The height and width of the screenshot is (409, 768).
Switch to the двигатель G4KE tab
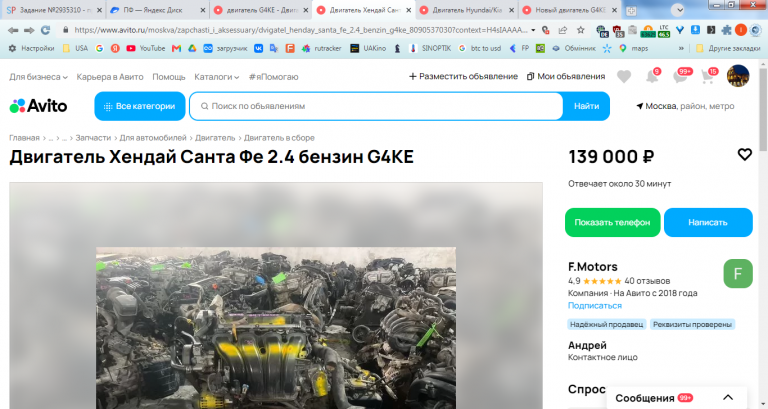[x=259, y=10]
